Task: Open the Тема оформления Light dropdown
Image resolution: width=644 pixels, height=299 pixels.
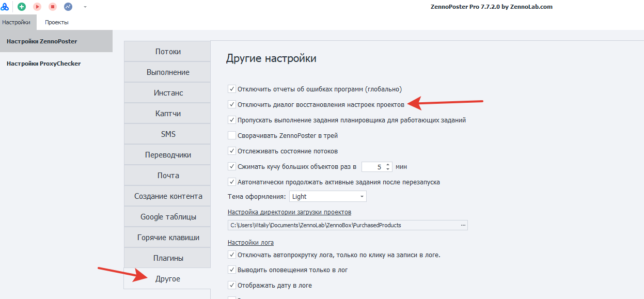Action: [x=328, y=196]
